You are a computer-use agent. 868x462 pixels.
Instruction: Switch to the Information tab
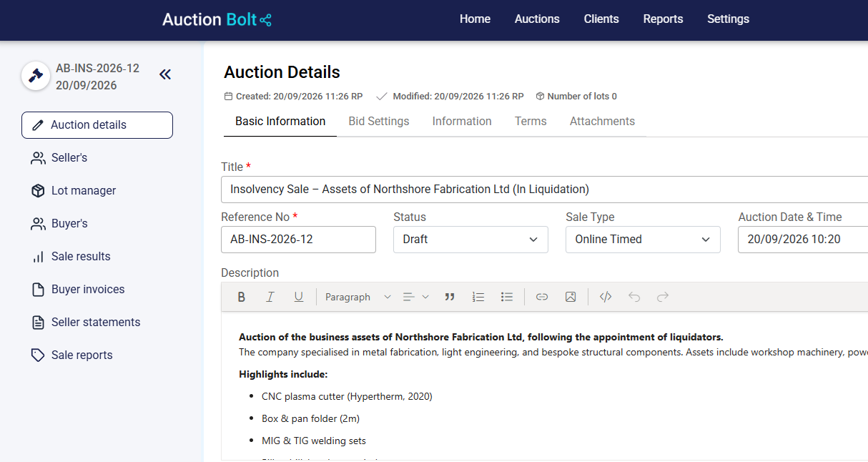[462, 122]
